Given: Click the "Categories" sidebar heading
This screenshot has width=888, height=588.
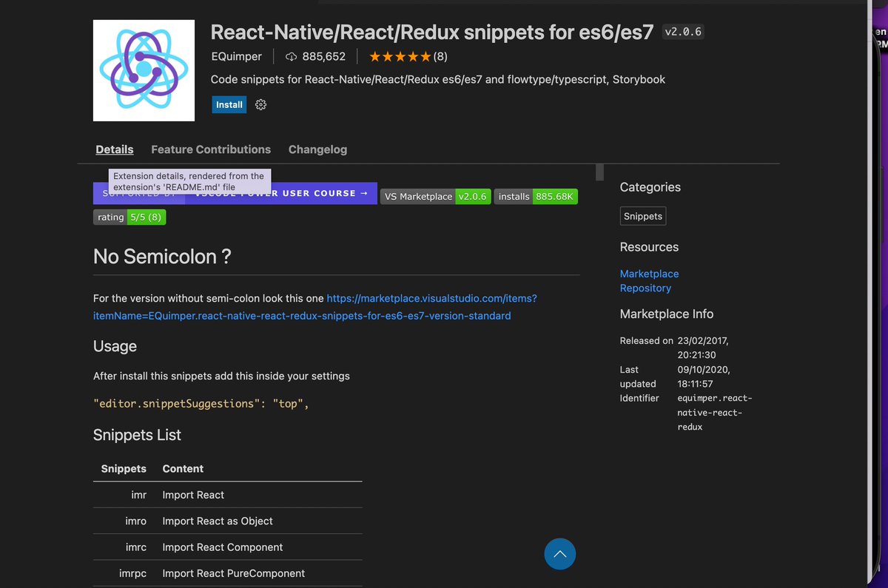Looking at the screenshot, I should pyautogui.click(x=650, y=187).
